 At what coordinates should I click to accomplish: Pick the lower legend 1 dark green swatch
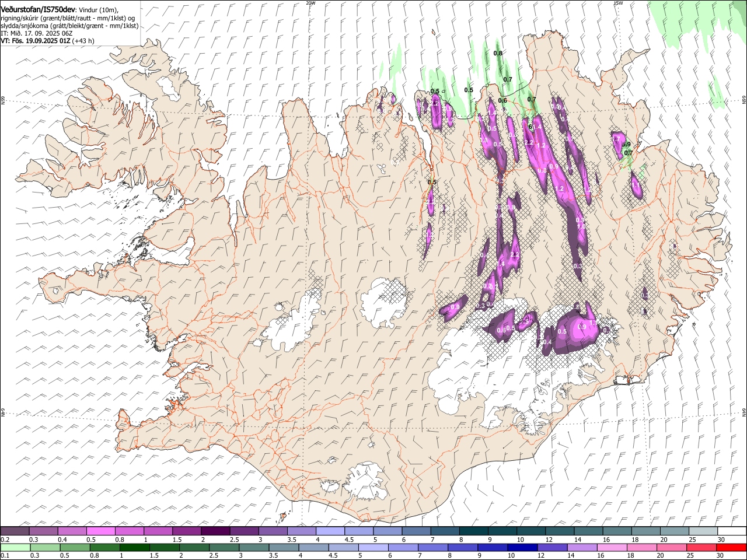(134, 547)
